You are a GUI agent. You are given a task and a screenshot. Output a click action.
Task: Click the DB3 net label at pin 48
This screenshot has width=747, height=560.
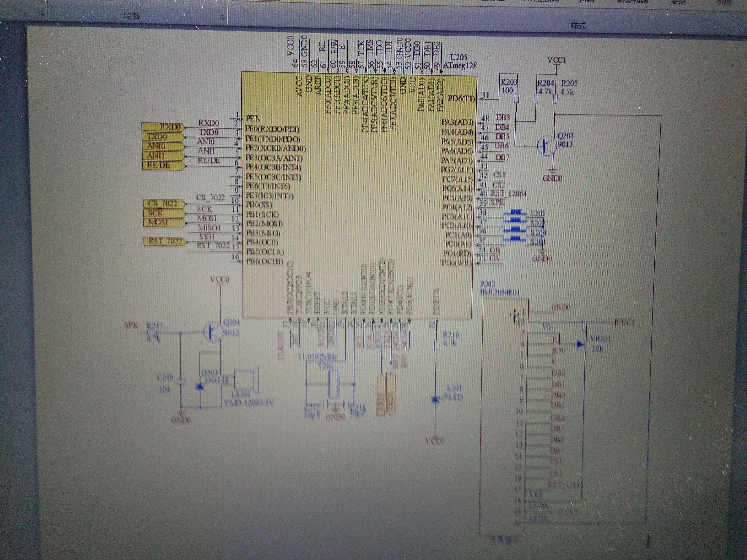[503, 118]
